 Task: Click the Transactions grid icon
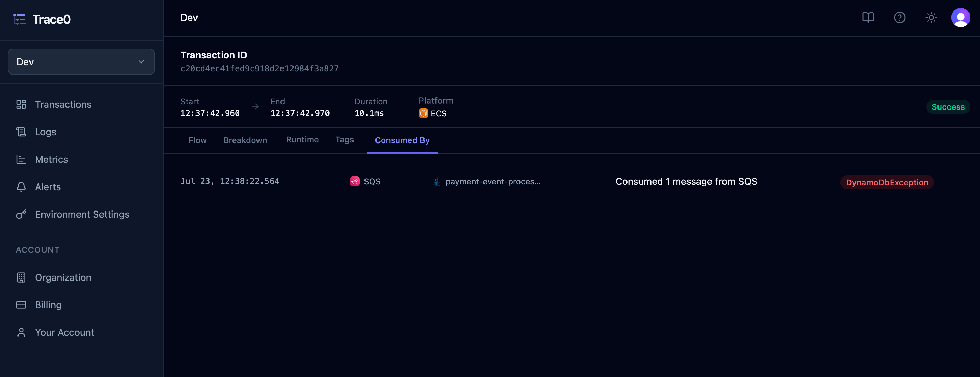click(x=21, y=104)
